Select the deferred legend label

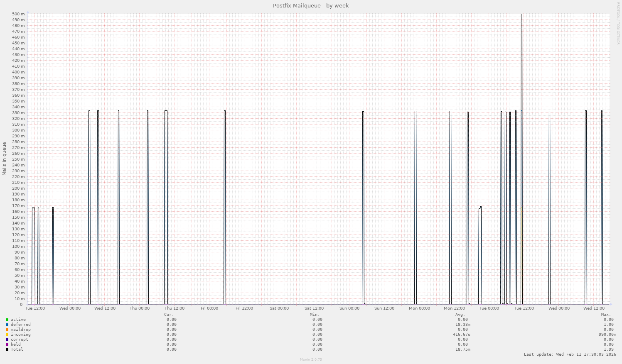[x=20, y=324]
